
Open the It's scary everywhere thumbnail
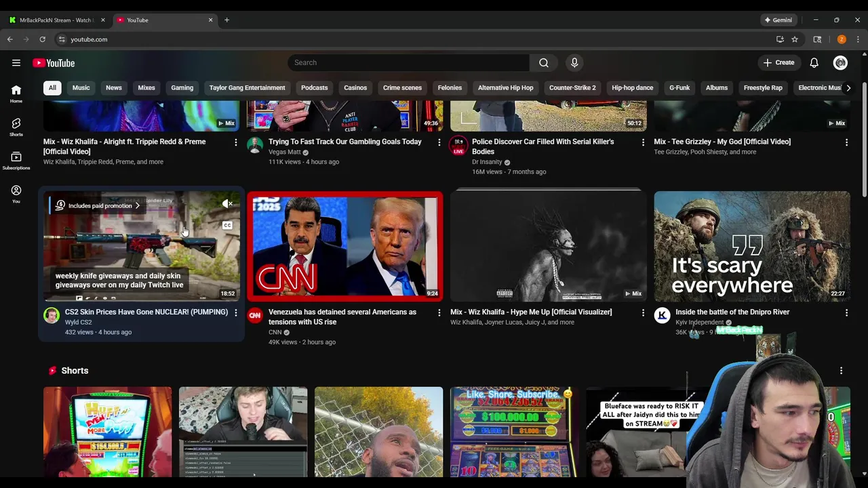coord(752,246)
